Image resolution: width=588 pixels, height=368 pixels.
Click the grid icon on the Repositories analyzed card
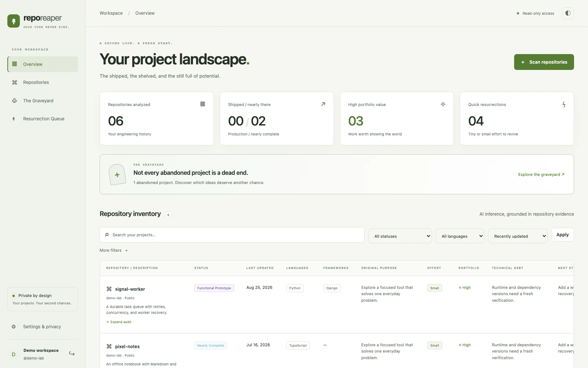pos(202,104)
